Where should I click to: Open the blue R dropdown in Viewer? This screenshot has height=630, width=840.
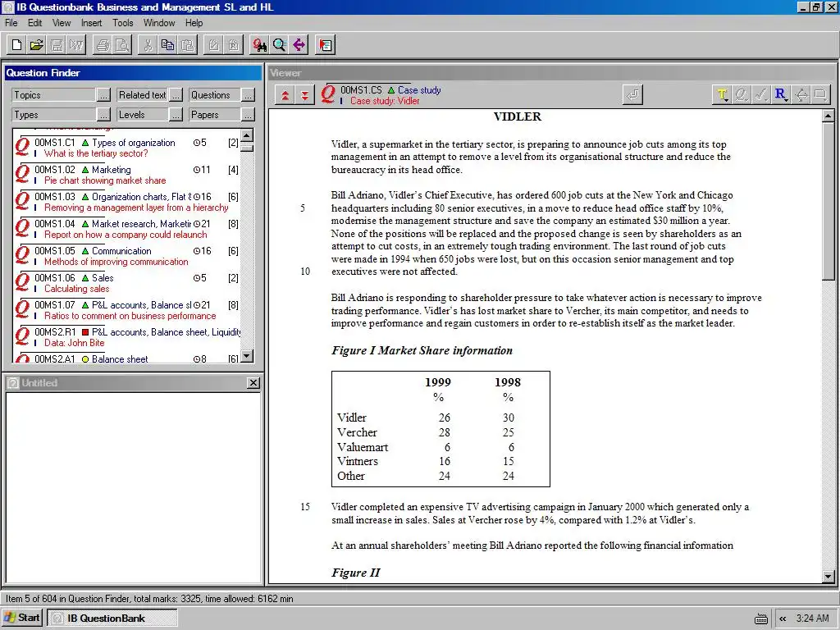click(781, 95)
